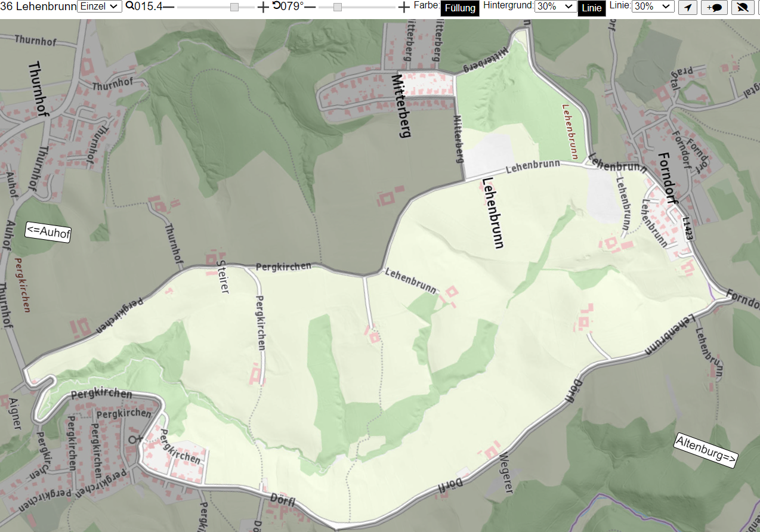Click the crossed-out eye hide button

(743, 7)
